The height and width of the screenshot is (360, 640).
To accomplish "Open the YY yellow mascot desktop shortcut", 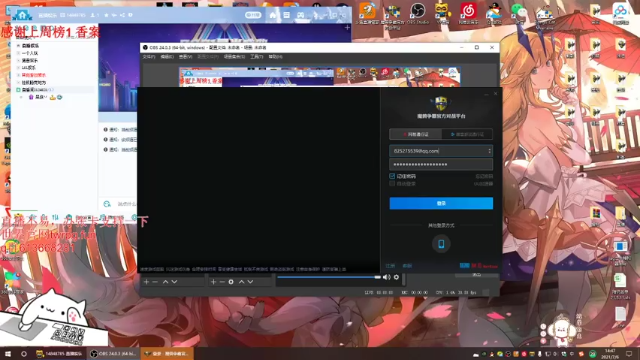I will pyautogui.click(x=442, y=13).
